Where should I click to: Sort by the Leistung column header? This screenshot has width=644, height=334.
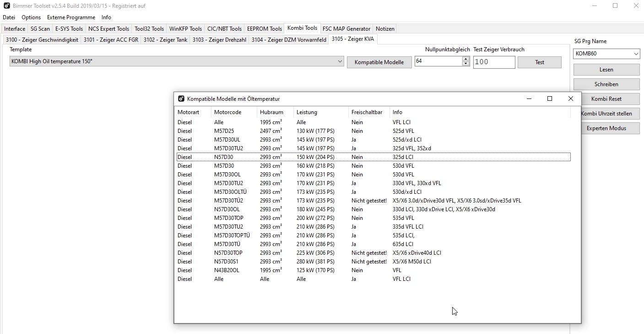point(321,112)
